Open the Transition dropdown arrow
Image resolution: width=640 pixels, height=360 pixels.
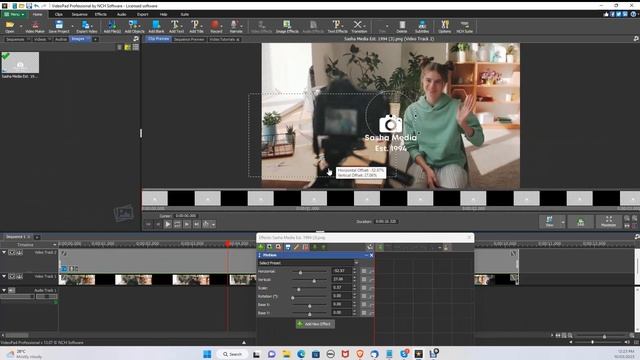click(365, 25)
